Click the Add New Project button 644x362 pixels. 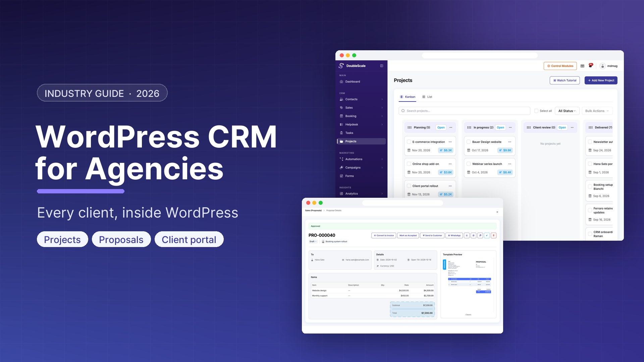[601, 80]
